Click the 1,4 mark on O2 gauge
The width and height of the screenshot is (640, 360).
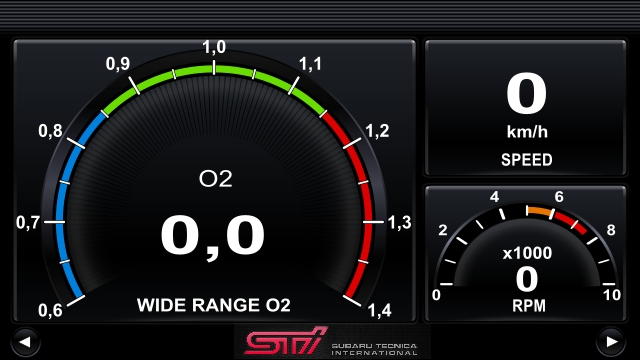[x=380, y=311]
